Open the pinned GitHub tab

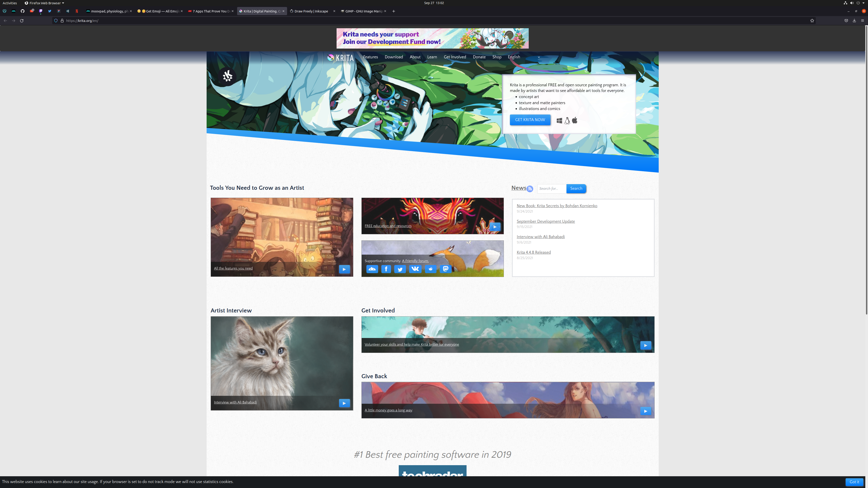[23, 11]
